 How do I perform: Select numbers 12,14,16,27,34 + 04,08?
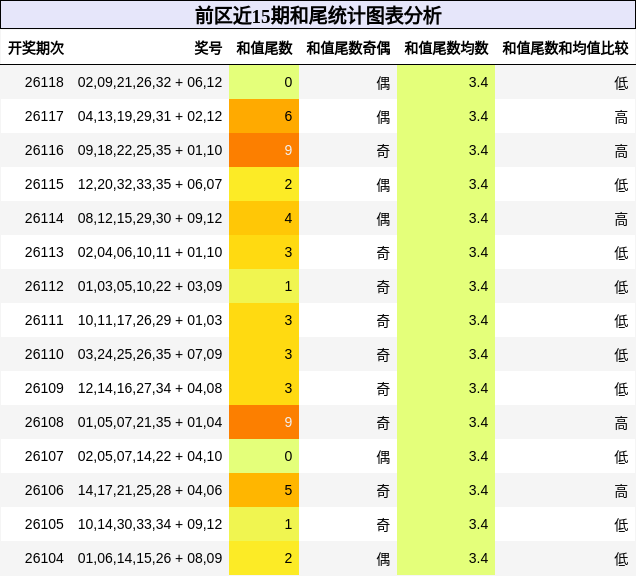click(x=150, y=389)
